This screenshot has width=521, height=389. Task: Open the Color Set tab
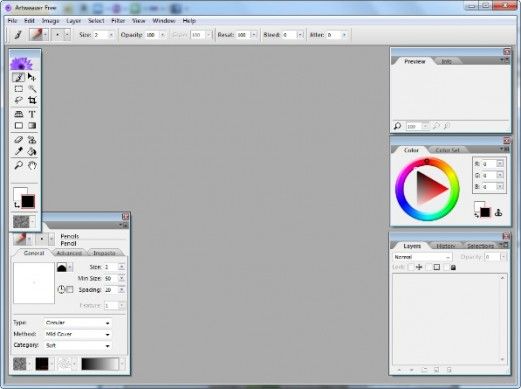click(x=447, y=150)
